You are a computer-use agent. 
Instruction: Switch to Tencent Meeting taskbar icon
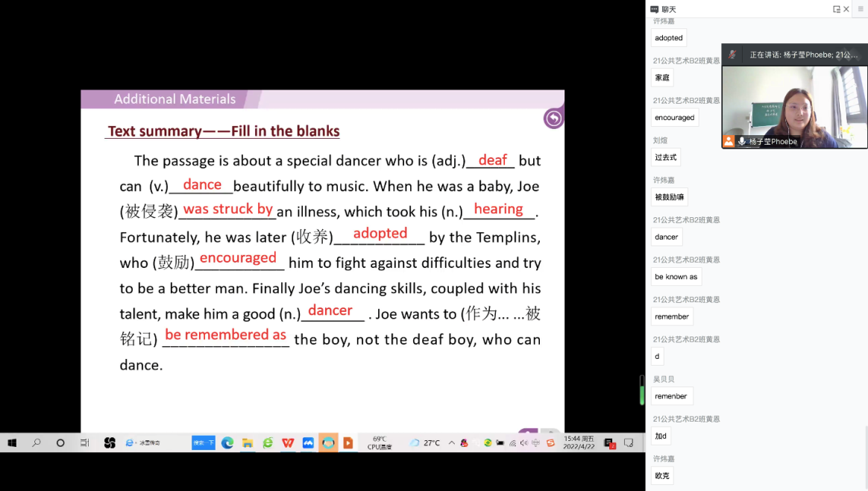(x=308, y=442)
